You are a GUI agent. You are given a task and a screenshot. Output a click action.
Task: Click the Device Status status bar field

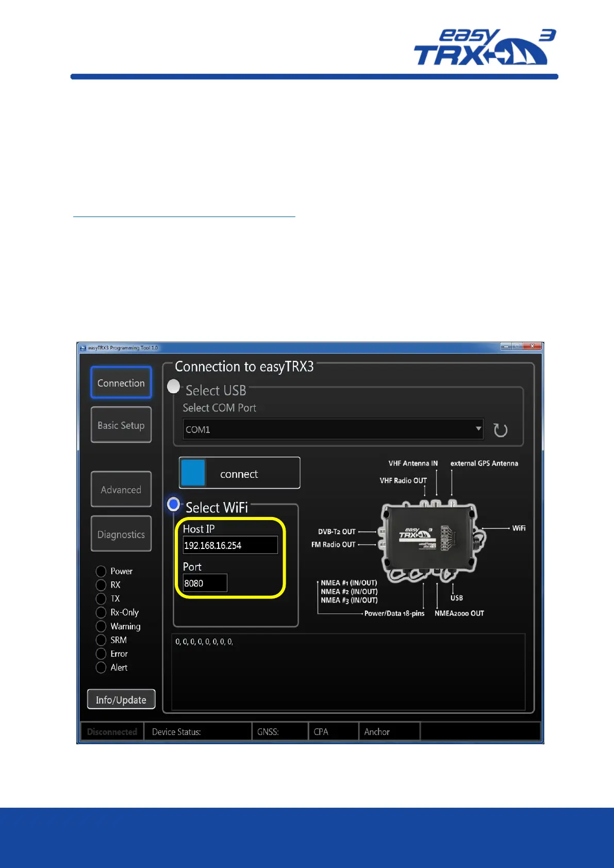click(x=198, y=731)
